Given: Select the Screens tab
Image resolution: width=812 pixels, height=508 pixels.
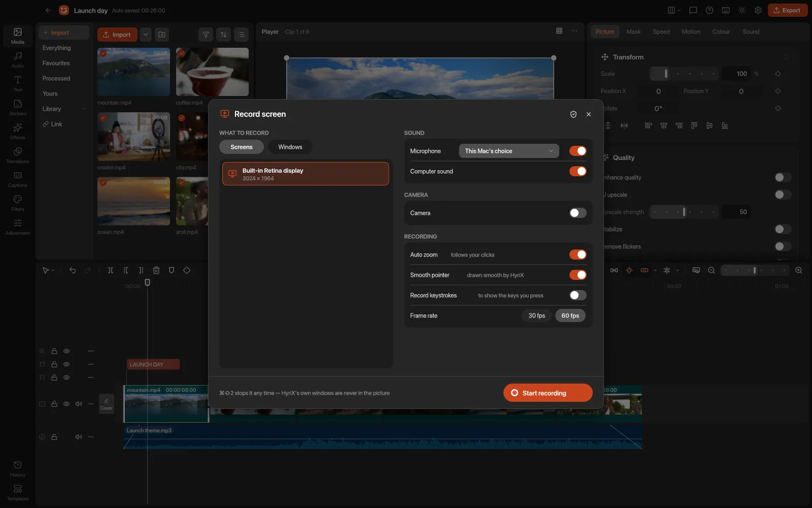Looking at the screenshot, I should point(242,147).
